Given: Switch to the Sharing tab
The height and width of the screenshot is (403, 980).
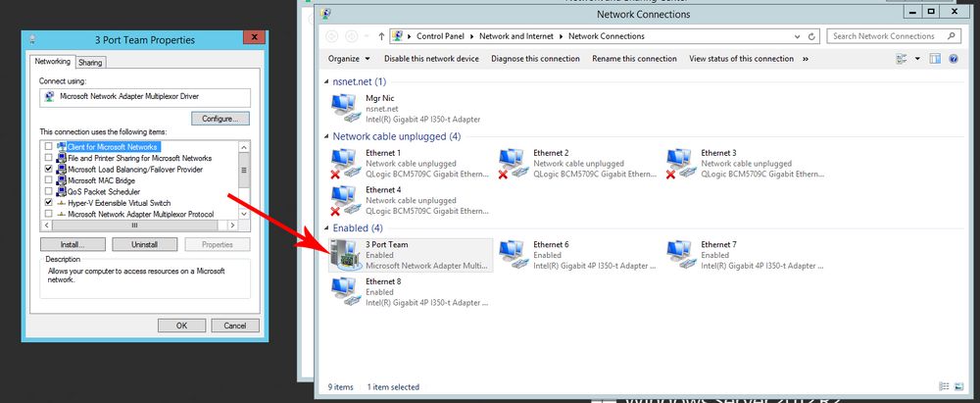Looking at the screenshot, I should 90,63.
